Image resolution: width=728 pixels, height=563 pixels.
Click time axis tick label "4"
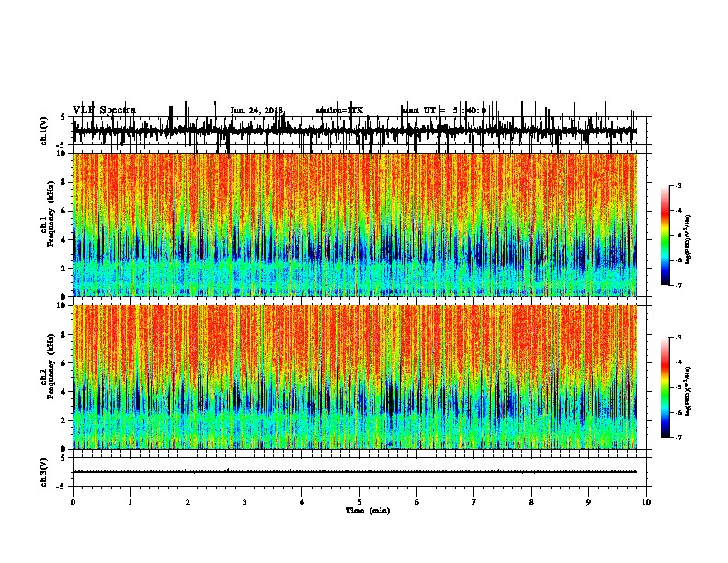(302, 502)
